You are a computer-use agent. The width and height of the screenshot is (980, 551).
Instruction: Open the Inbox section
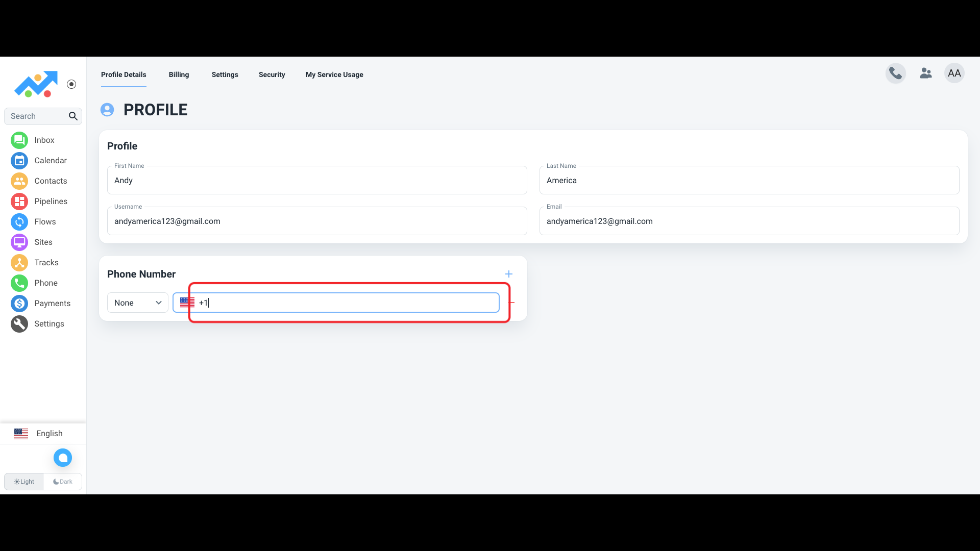[x=44, y=139]
